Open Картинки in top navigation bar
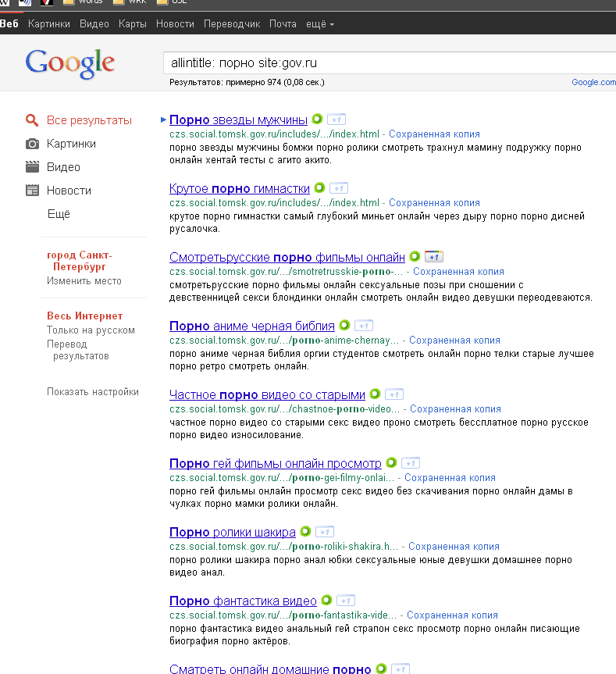The height and width of the screenshot is (674, 616). [x=49, y=24]
